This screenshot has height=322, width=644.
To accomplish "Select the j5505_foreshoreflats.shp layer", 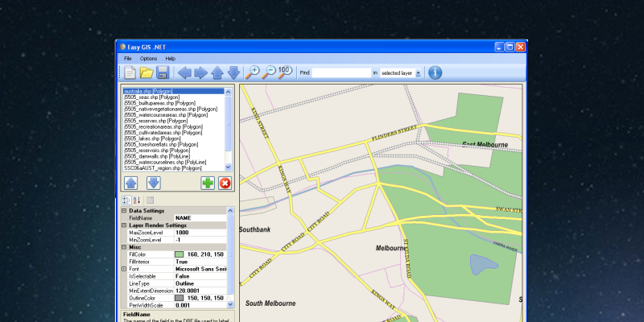I will pos(174,145).
